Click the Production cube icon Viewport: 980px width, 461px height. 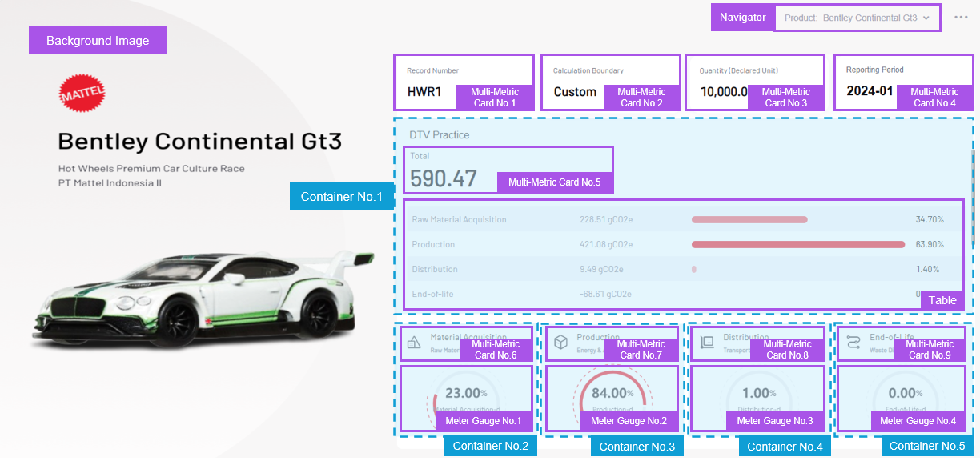click(x=560, y=343)
